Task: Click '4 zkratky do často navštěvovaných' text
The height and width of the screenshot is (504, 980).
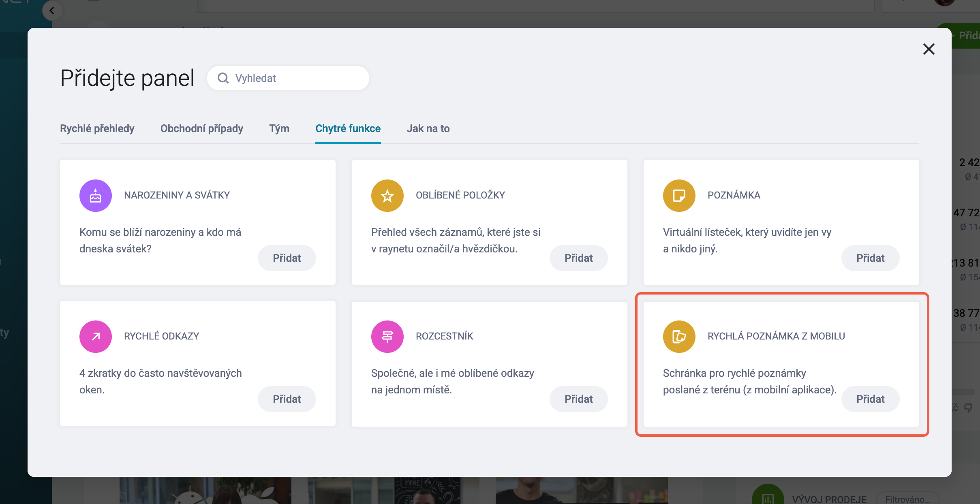Action: [x=160, y=381]
